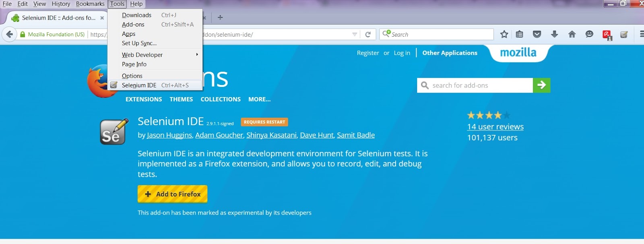This screenshot has height=244, width=644.
Task: Open a new tab with plus icon
Action: (x=220, y=17)
